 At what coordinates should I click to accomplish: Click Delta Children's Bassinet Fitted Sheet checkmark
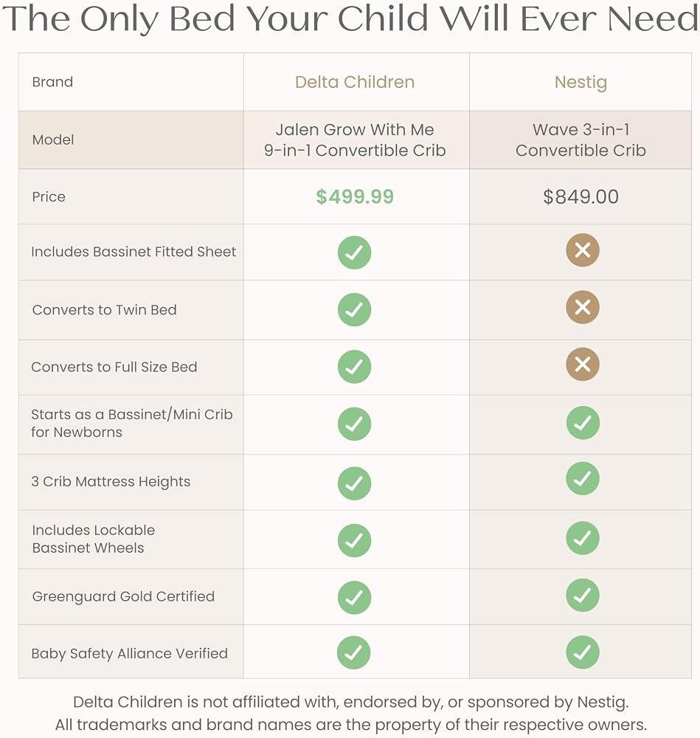[354, 252]
